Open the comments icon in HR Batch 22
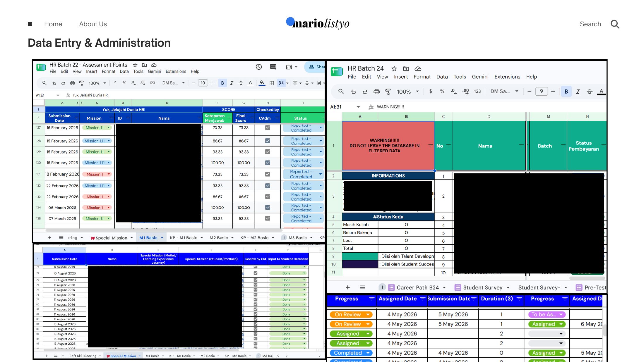Viewport: 644px width, 362px height. pos(273,67)
